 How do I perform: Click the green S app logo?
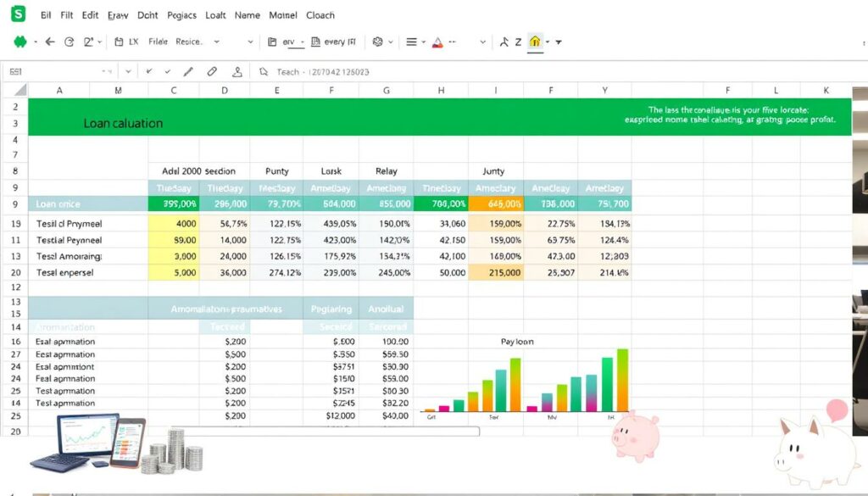[x=19, y=14]
